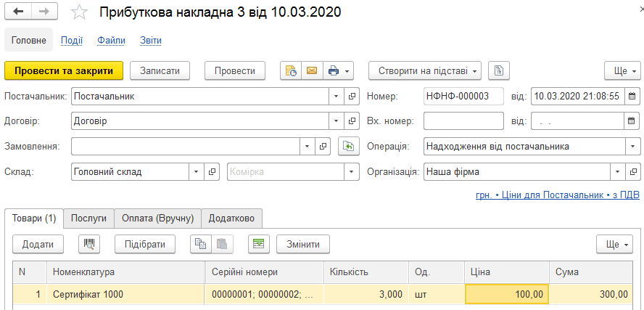Click the Змінити button
Image resolution: width=644 pixels, height=310 pixels.
click(x=303, y=244)
